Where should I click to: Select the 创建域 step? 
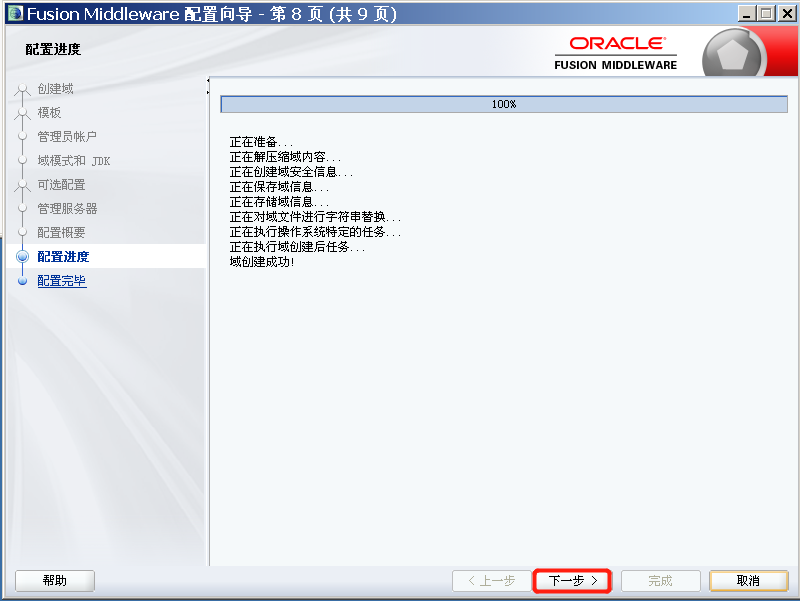[55, 89]
